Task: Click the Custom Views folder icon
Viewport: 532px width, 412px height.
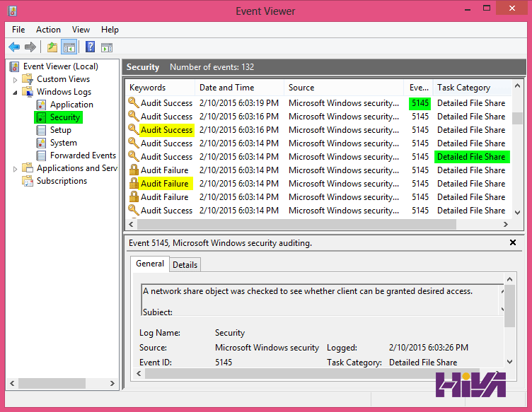Action: point(27,79)
